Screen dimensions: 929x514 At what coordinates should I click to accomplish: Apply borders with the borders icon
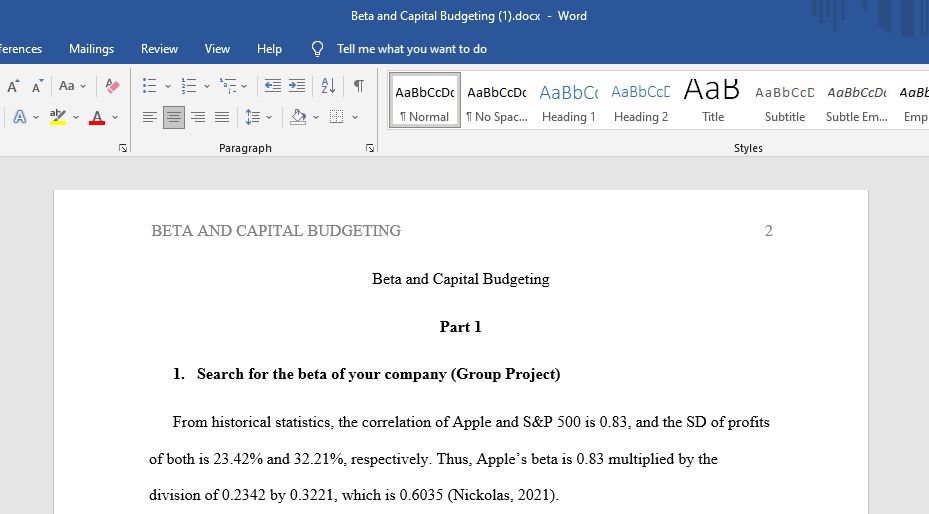click(337, 117)
